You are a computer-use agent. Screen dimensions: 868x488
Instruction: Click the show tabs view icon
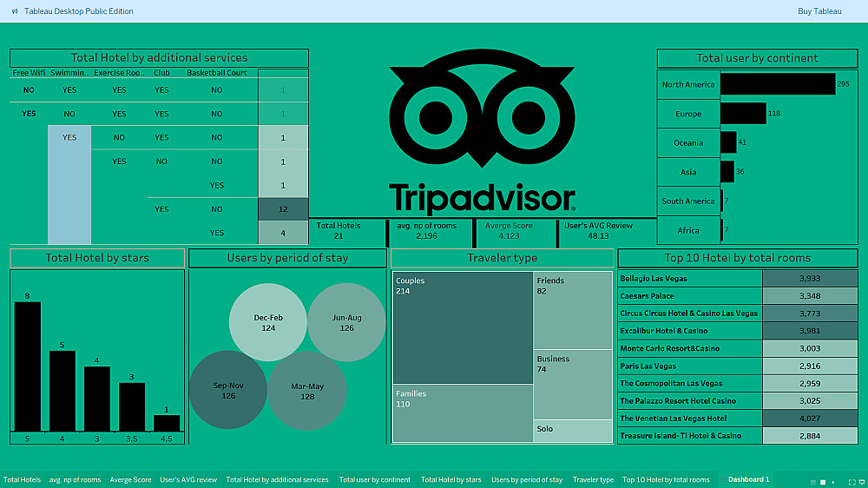[x=823, y=482]
